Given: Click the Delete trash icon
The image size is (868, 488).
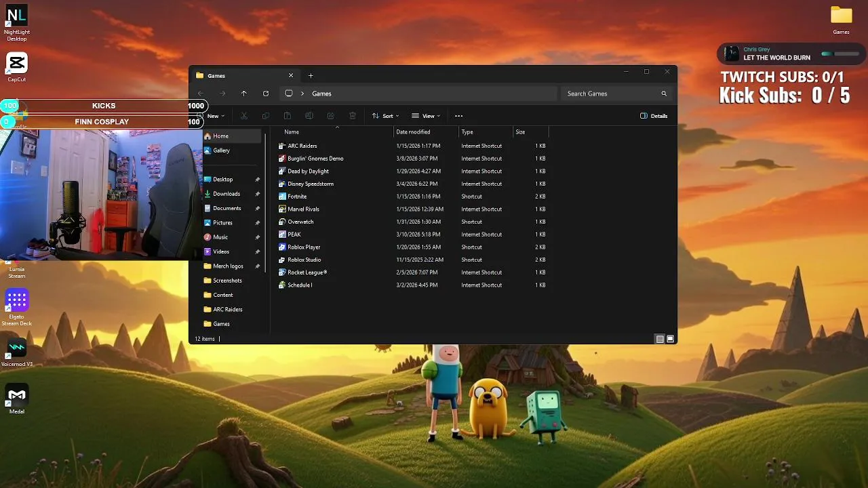Looking at the screenshot, I should [353, 116].
